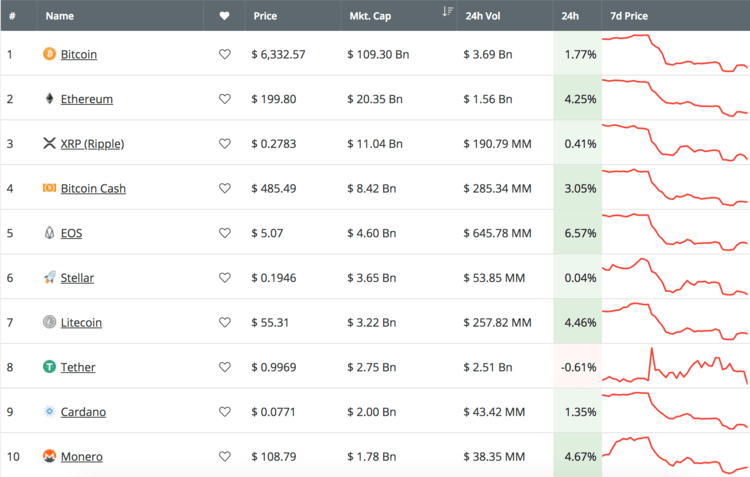
Task: Click the Name column header
Action: [60, 16]
